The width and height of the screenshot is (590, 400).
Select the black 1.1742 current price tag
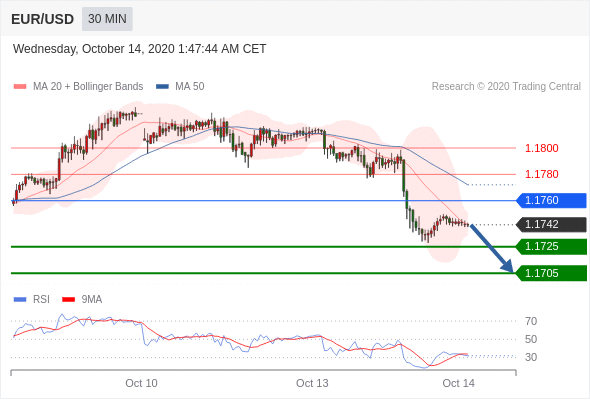coord(551,225)
